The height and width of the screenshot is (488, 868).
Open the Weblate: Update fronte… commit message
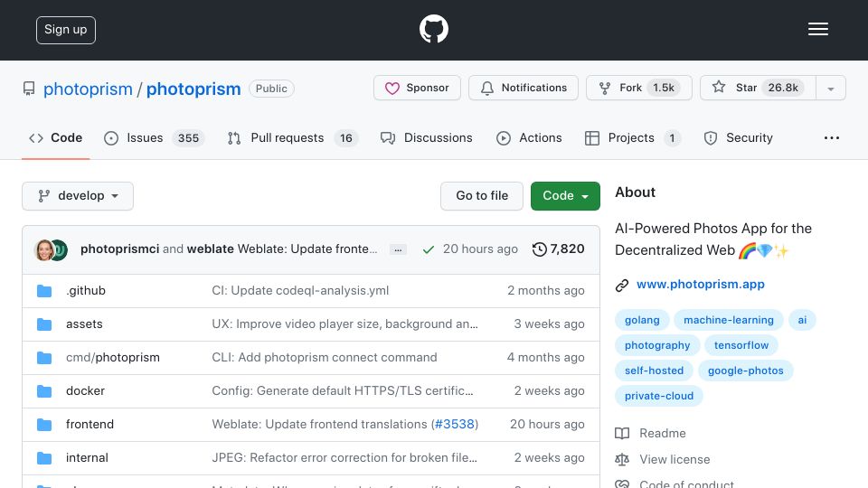tap(307, 249)
